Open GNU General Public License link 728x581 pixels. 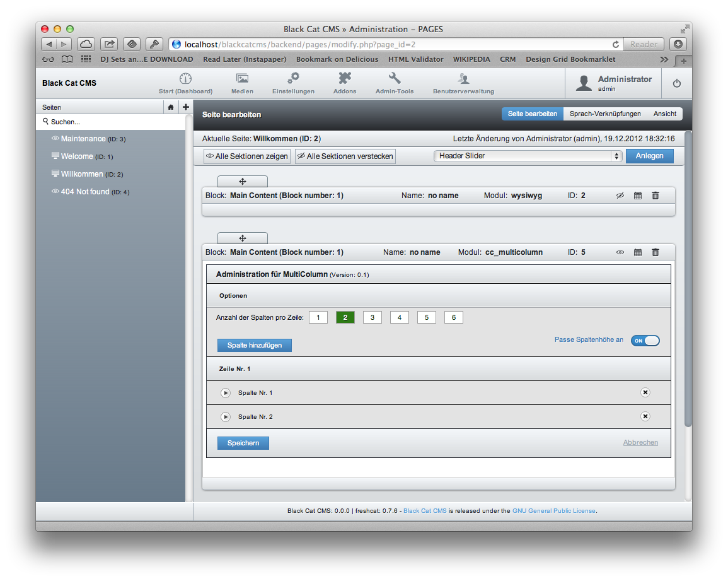coord(554,511)
